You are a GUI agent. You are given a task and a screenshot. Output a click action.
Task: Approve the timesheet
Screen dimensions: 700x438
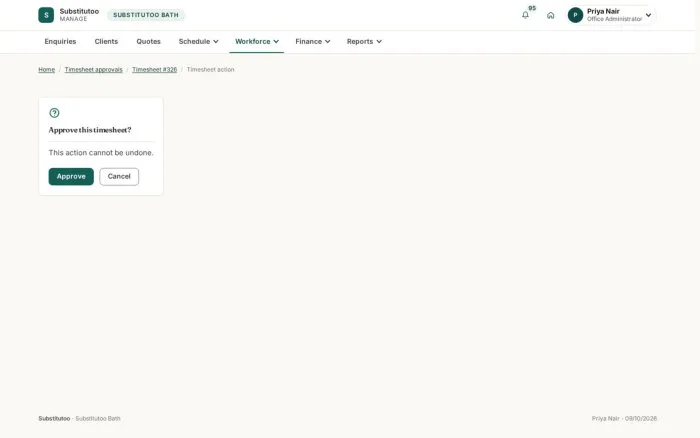point(71,176)
